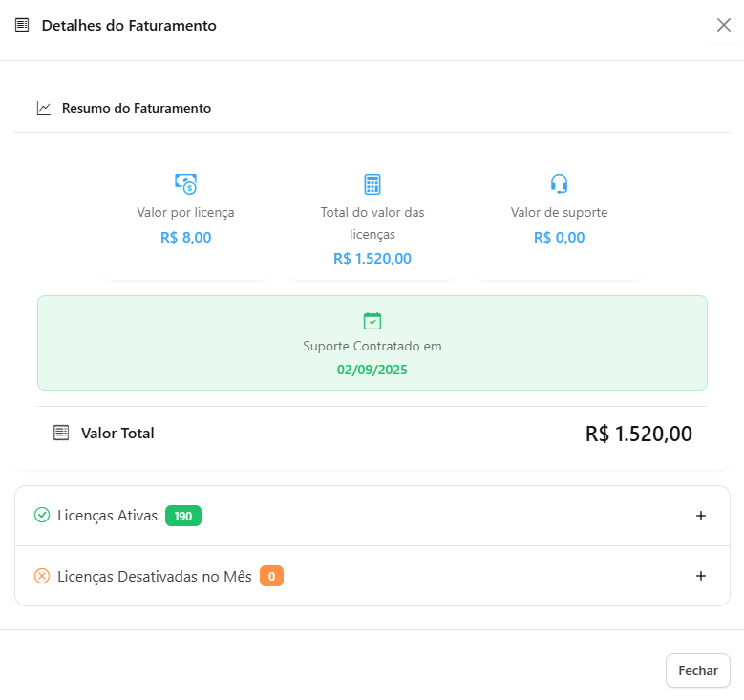Click the headset icon for Valor de suporte
The image size is (744, 700).
coord(559,183)
